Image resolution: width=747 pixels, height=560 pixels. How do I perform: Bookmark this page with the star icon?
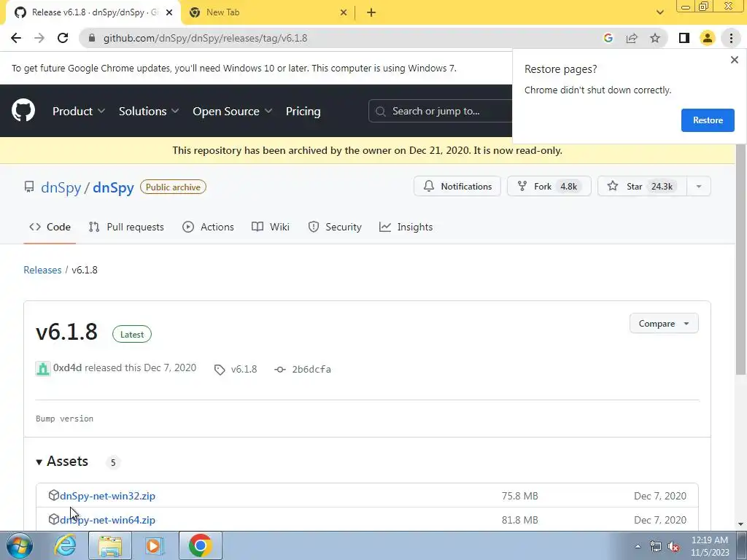tap(655, 38)
